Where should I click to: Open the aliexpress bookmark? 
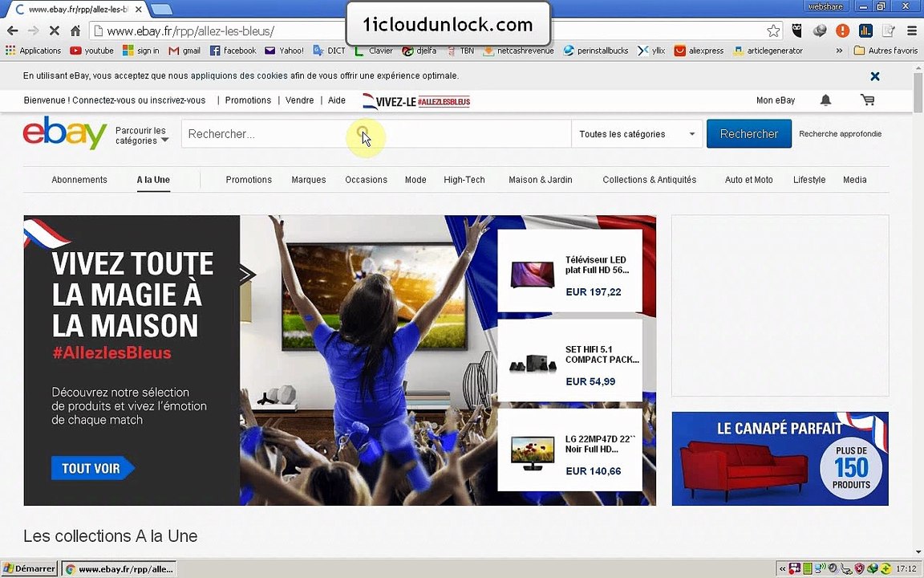coord(699,51)
